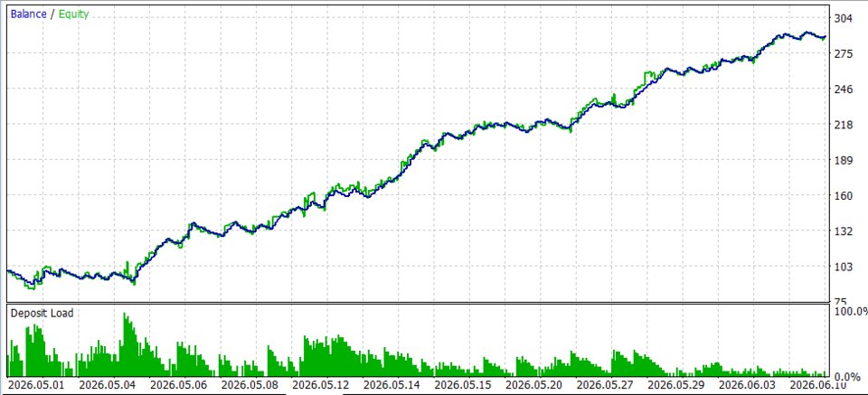Click the 2026.05.01 date label
Viewport: 868px width, 395px height.
coord(36,384)
